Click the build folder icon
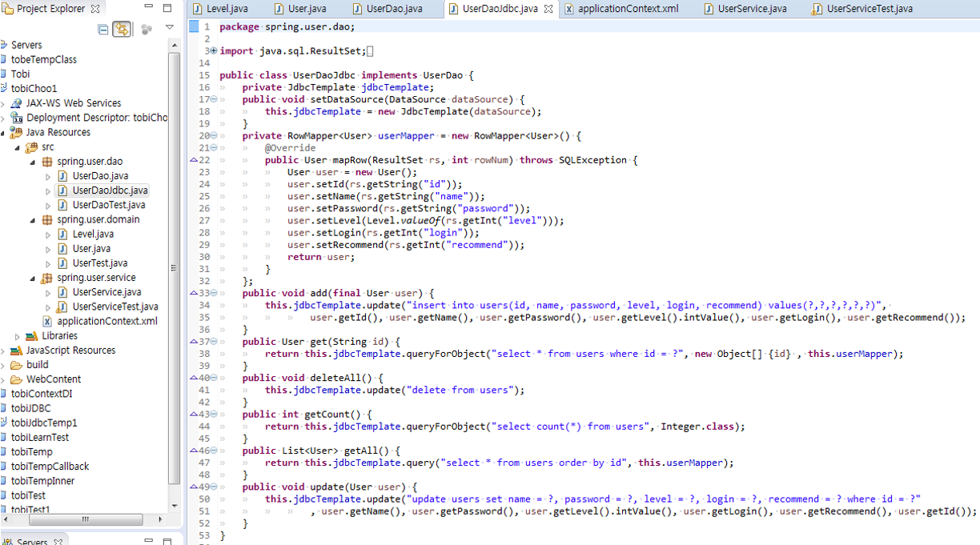This screenshot has width=980, height=545. click(x=17, y=364)
